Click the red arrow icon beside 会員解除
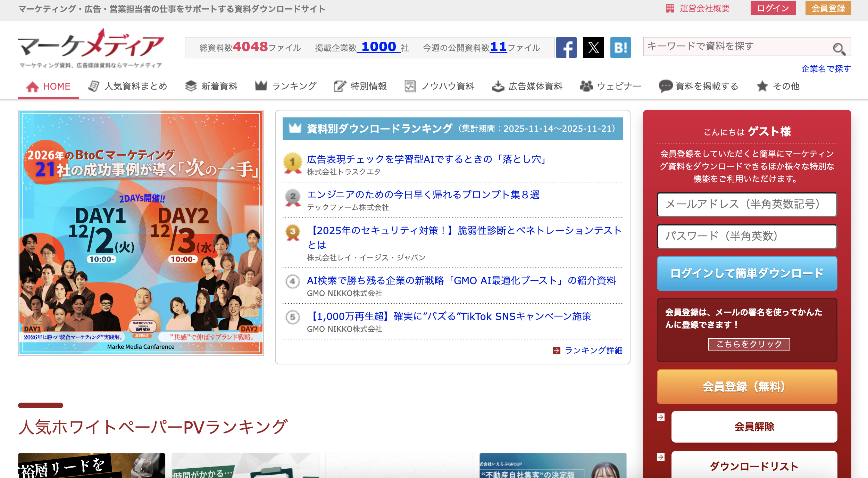Screen dimensions: 868x478 [x=661, y=417]
